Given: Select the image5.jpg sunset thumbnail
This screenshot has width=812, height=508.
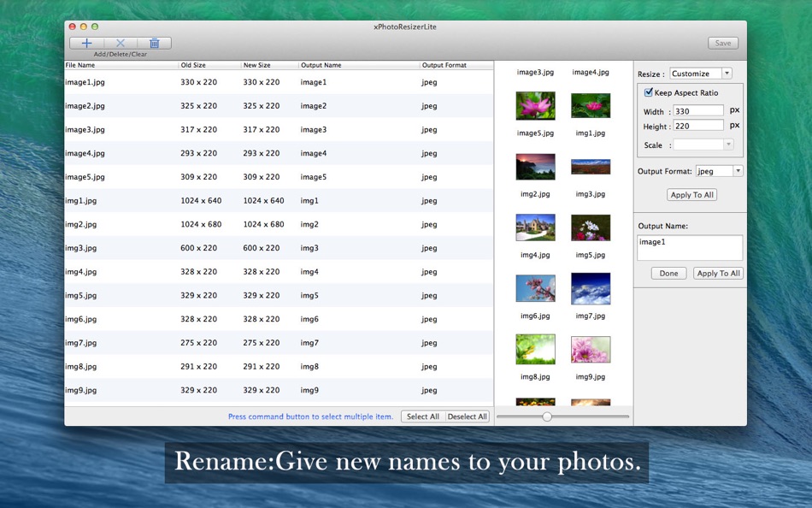Looking at the screenshot, I should click(535, 167).
